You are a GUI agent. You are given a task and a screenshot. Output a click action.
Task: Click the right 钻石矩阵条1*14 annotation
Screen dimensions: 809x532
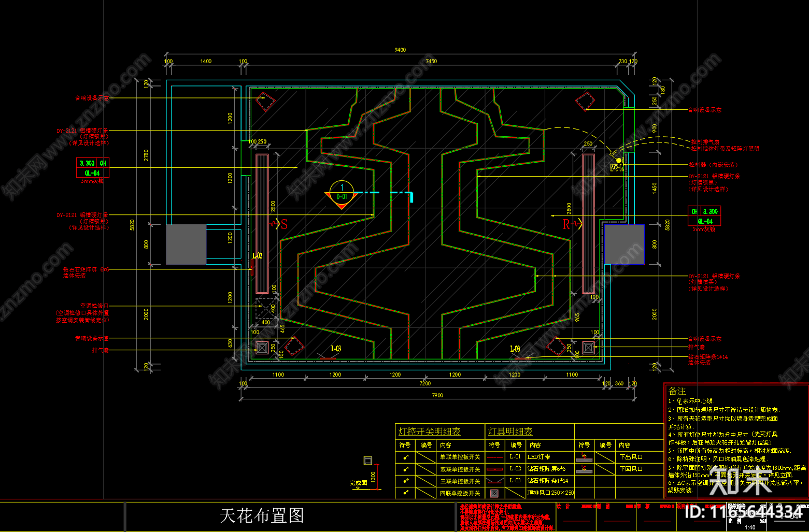708,357
